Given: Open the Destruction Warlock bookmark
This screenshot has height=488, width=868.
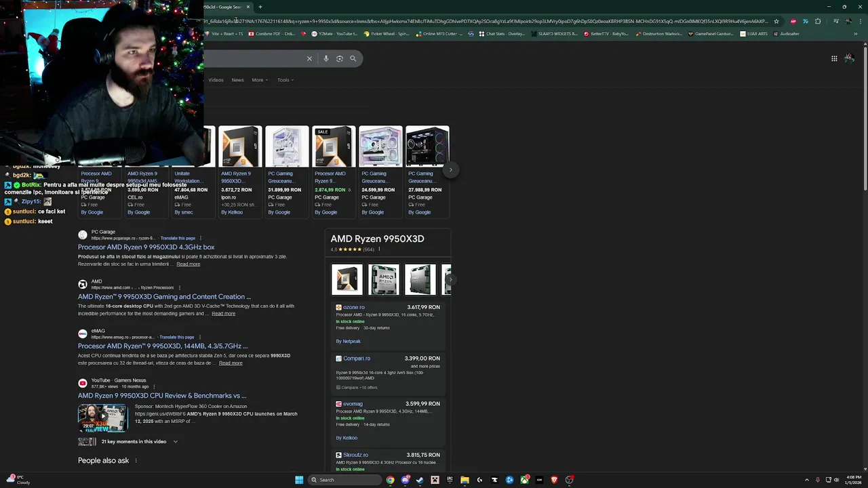Looking at the screenshot, I should click(658, 33).
